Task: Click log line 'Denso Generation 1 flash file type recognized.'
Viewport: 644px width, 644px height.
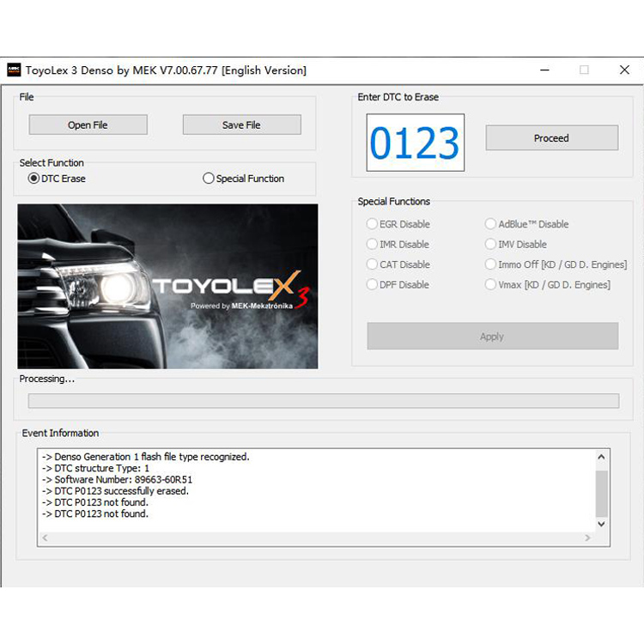Action: [146, 457]
